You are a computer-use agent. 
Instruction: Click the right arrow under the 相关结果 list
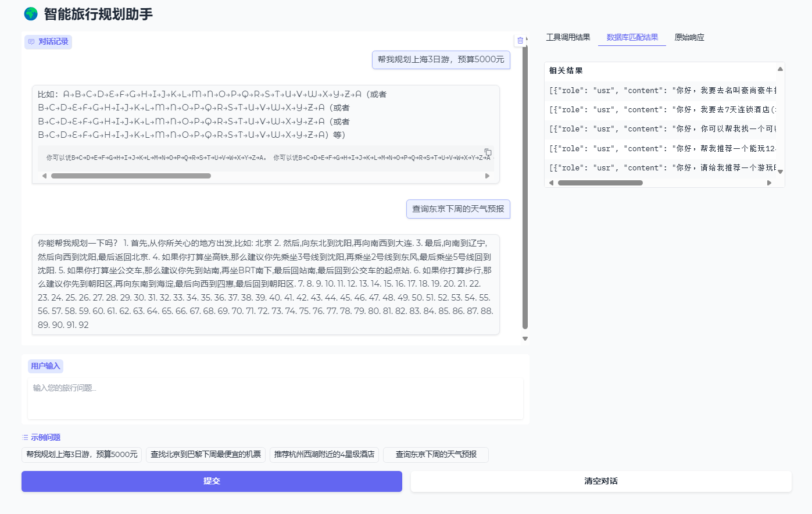(x=770, y=183)
